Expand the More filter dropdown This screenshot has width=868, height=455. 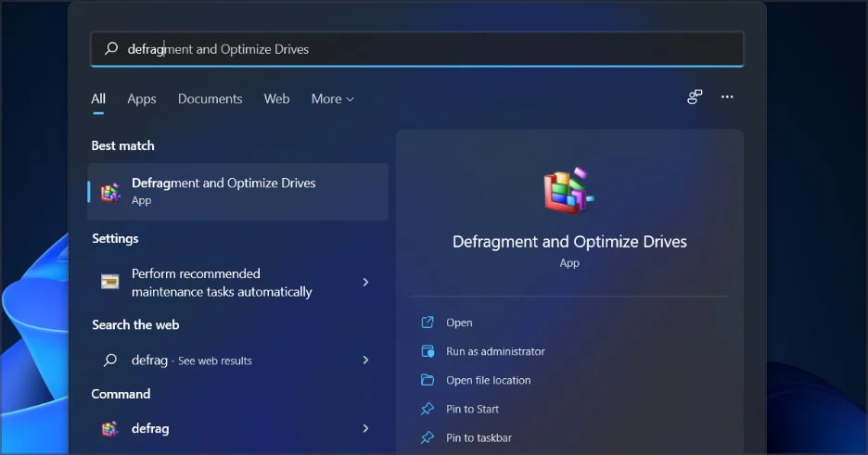pos(332,99)
